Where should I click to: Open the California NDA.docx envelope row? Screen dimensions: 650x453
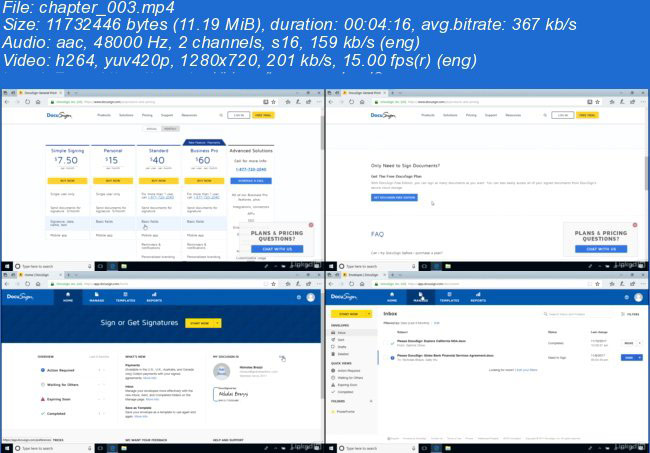click(512, 343)
